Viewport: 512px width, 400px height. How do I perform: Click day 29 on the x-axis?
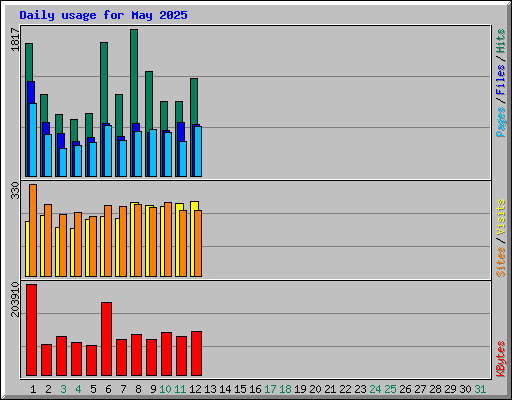pos(450,389)
